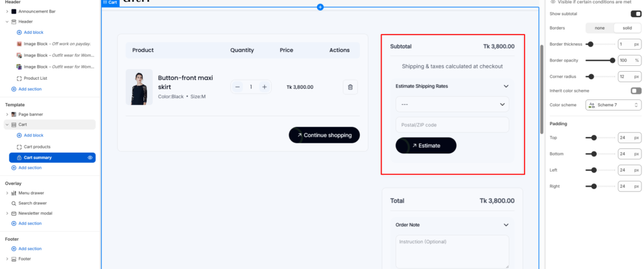
Task: Select the Cart products block
Action: coord(37,146)
